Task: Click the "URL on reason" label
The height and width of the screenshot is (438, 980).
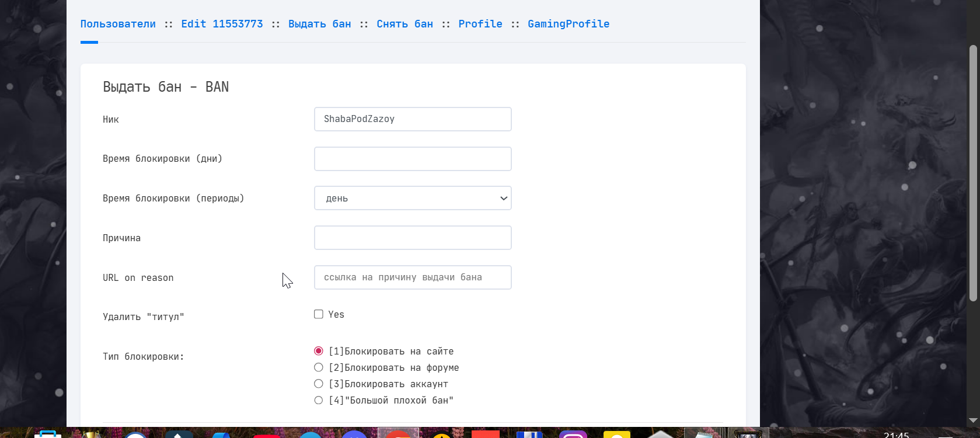Action: click(x=138, y=278)
